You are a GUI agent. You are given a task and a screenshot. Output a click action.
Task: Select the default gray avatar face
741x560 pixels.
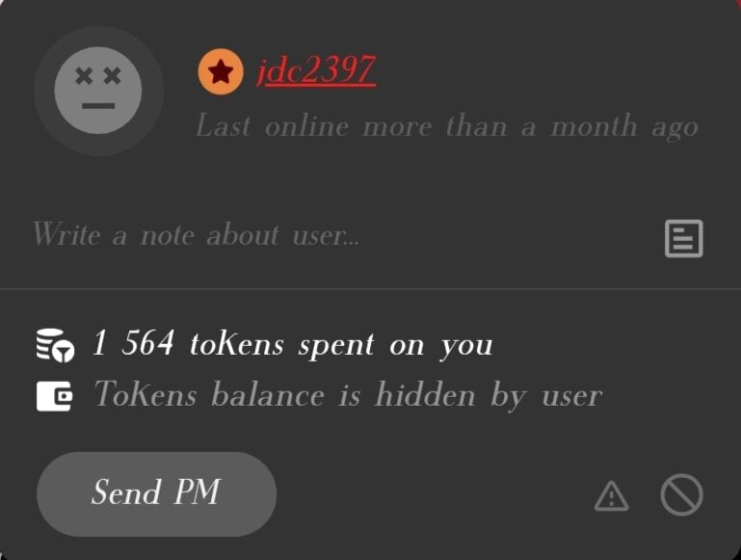98,91
